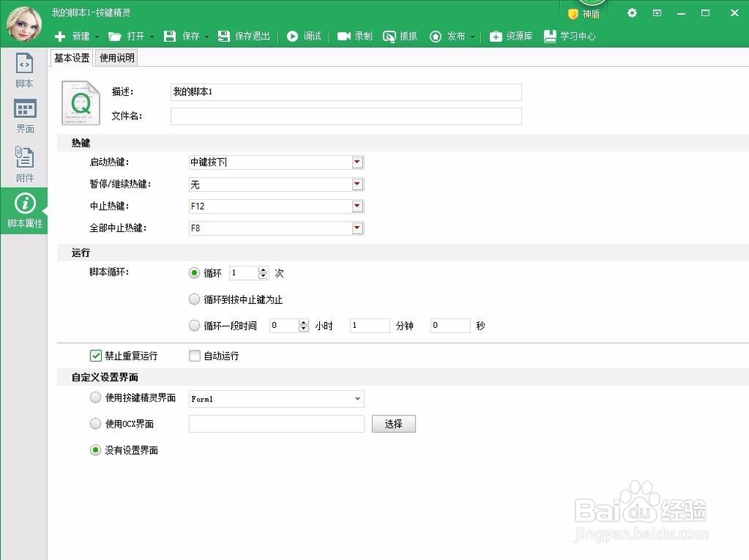Select 循环到按中止键为止 radio button
749x560 pixels.
point(194,299)
